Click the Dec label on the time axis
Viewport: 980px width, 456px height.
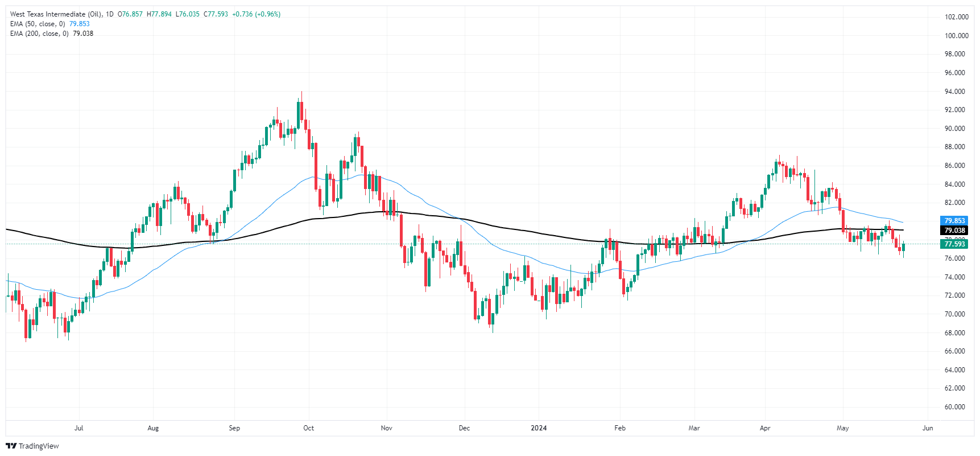point(465,428)
